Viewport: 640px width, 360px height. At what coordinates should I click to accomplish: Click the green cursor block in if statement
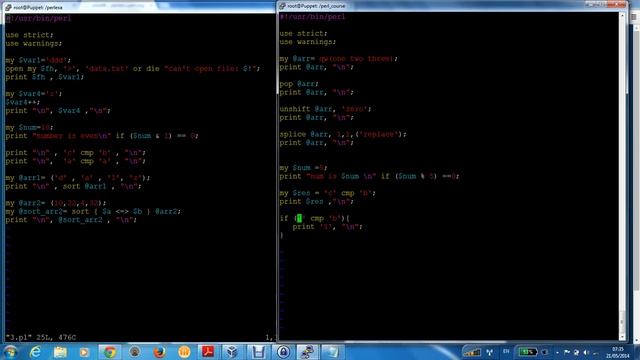tap(299, 218)
